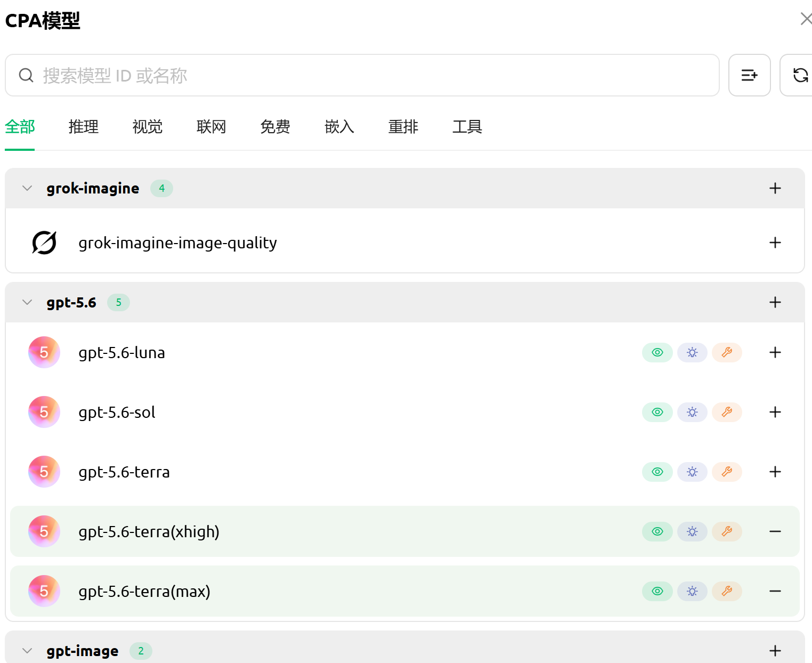Click the reasoning bulb badge for gpt-5.6-terra(xhigh)

692,531
